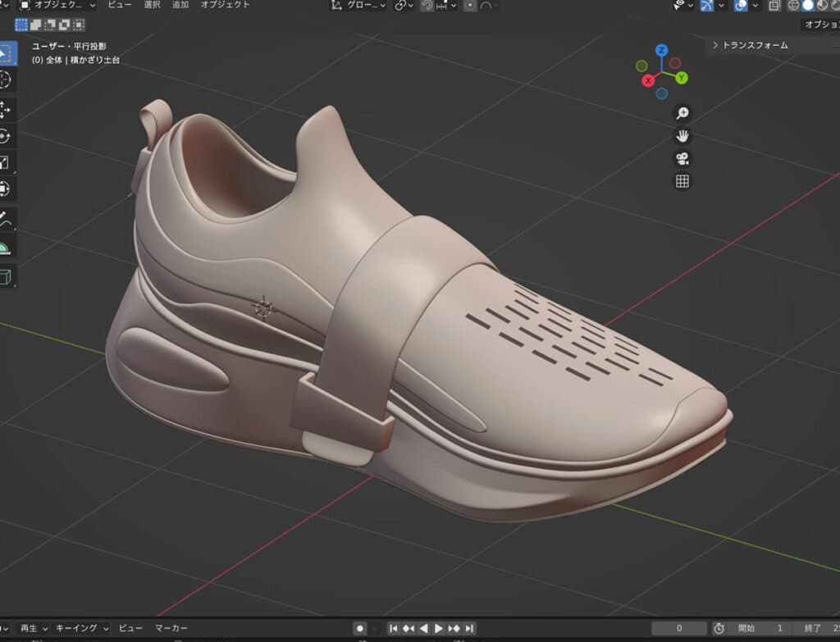840x642 pixels.
Task: Set selection mode to new selection
Action: tap(21, 25)
